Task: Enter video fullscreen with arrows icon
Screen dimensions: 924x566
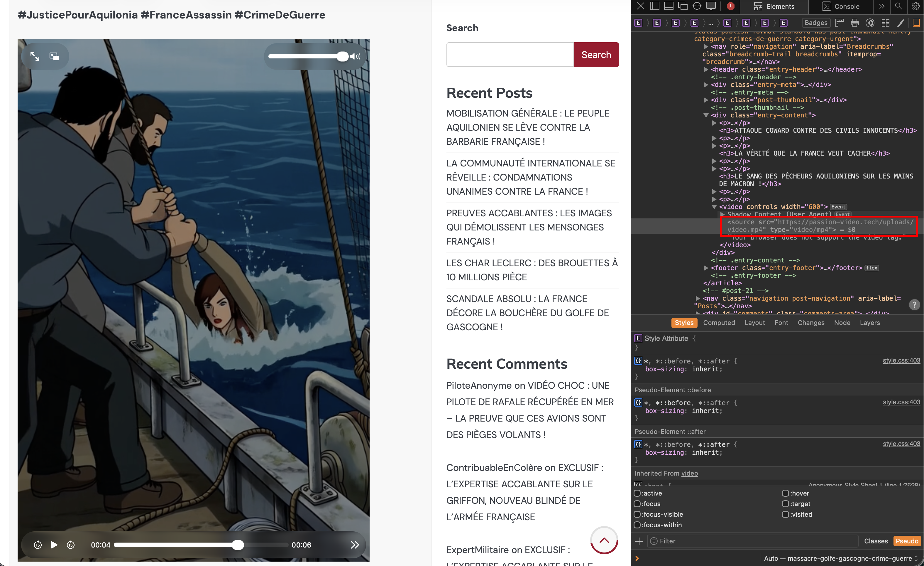Action: 35,56
